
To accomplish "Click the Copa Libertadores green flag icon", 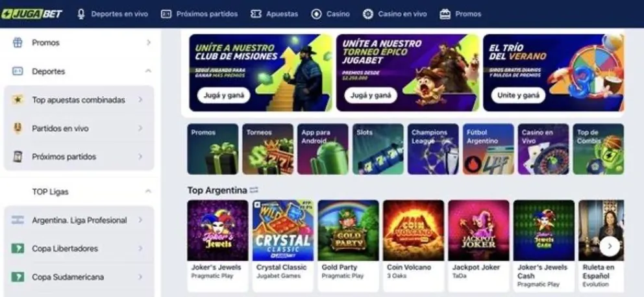I will pyautogui.click(x=18, y=248).
